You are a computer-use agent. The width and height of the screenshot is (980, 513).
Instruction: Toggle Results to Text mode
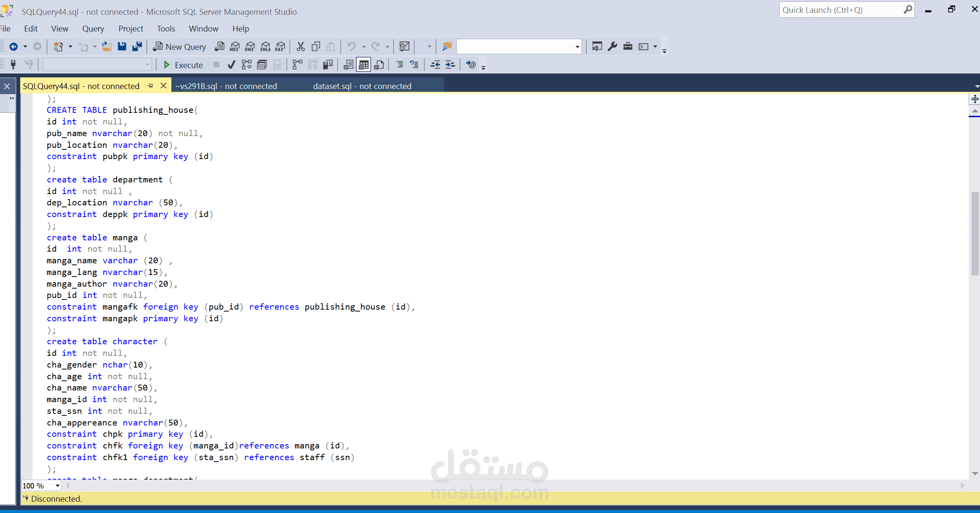tap(349, 65)
